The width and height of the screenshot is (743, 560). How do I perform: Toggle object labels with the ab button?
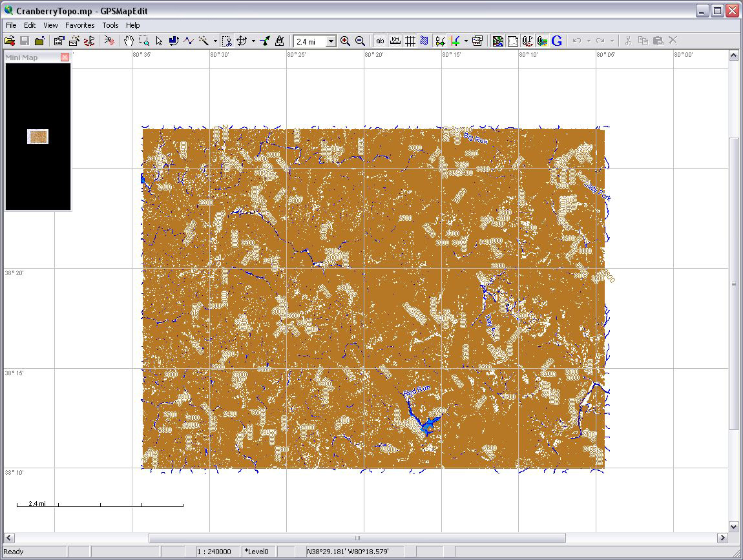[x=380, y=40]
